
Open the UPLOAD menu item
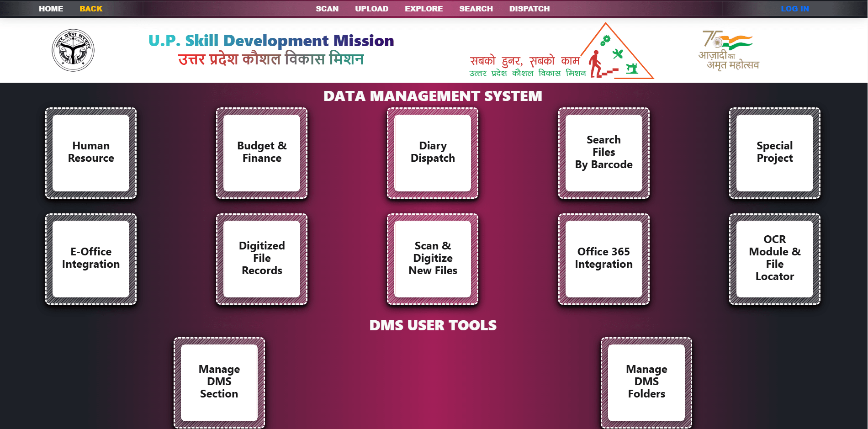coord(372,9)
